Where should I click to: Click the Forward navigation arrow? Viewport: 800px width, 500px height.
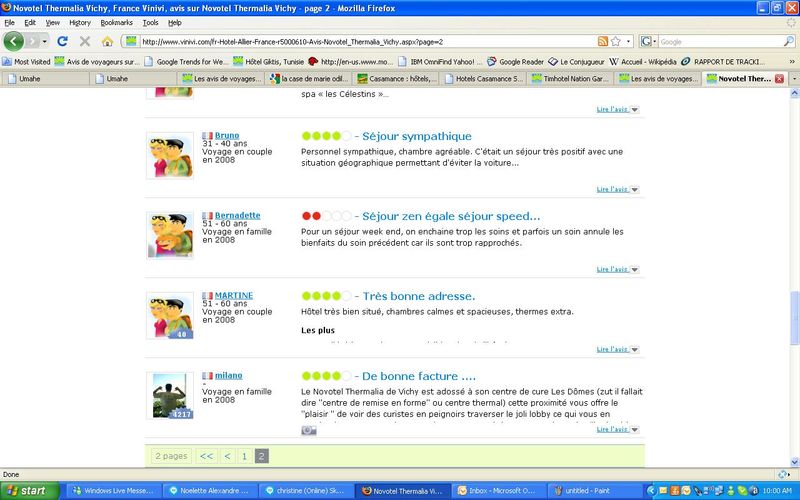tap(33, 41)
